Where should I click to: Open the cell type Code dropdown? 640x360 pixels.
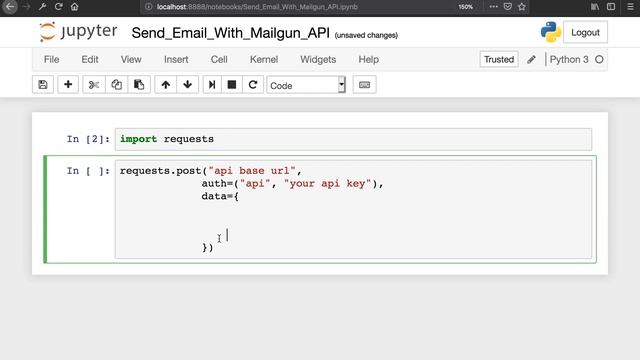point(306,85)
